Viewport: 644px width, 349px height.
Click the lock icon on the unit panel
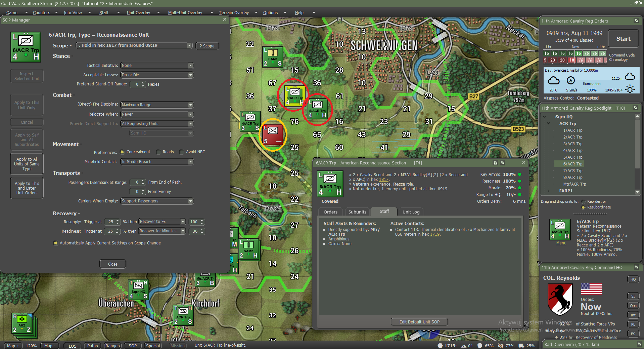[495, 163]
